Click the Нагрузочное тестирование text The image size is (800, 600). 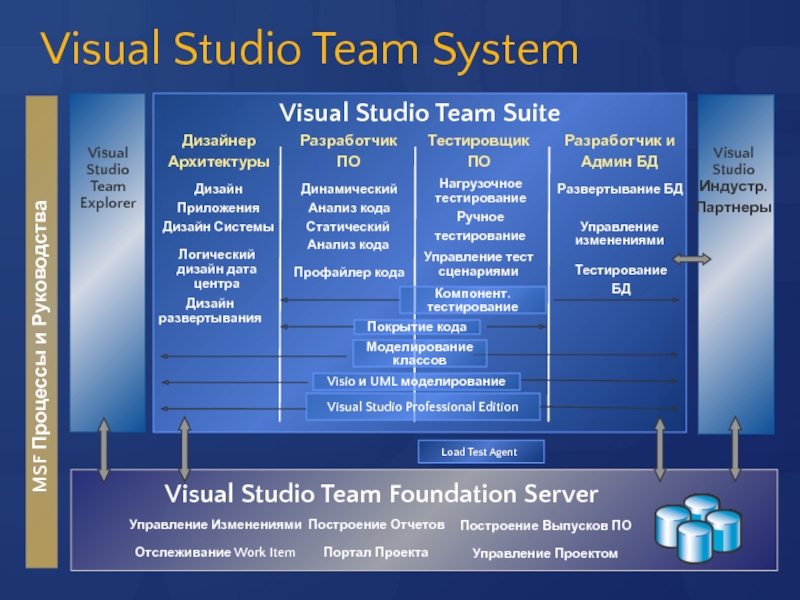[x=481, y=190]
